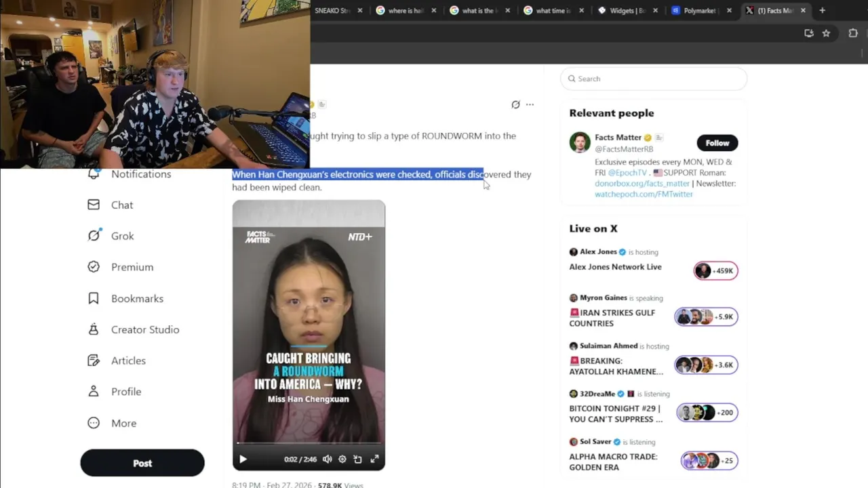This screenshot has height=488, width=868.
Task: Play the Facts Matter video
Action: click(x=243, y=459)
